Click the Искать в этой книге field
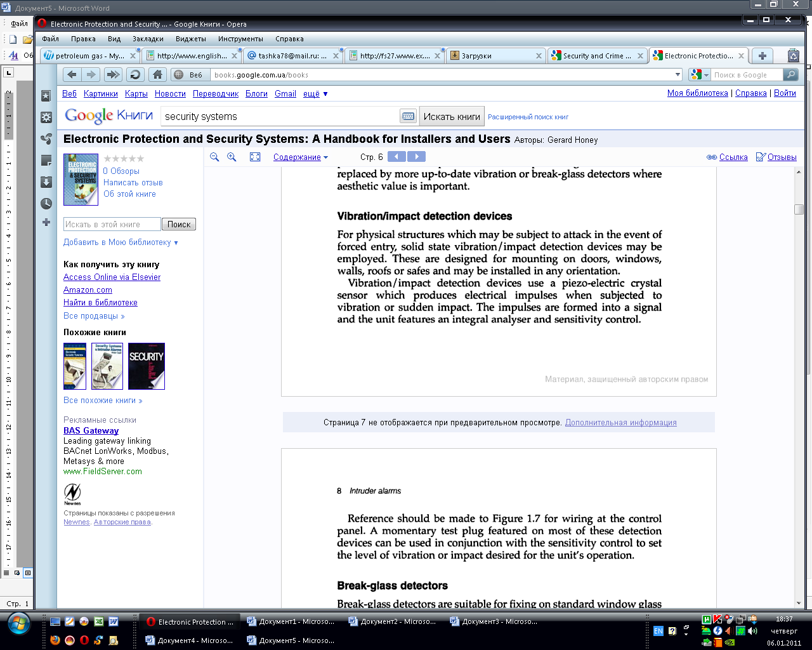812x650 pixels. 112,224
